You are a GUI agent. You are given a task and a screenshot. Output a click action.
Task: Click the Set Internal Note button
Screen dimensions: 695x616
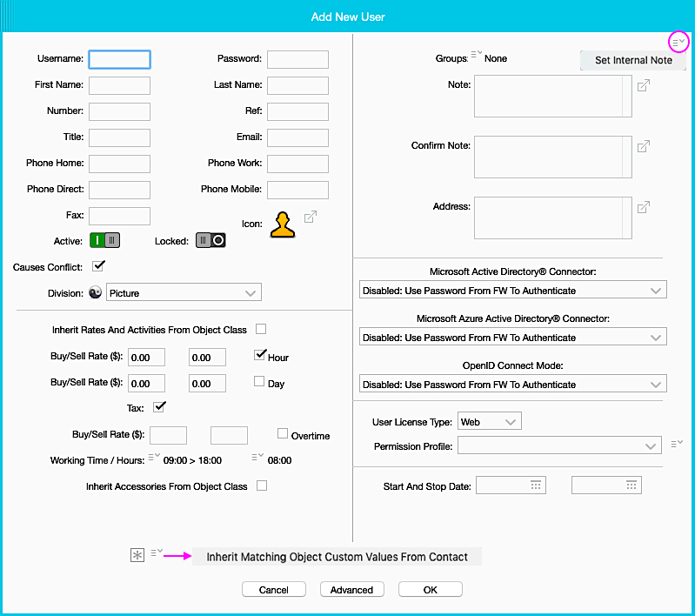(x=633, y=60)
